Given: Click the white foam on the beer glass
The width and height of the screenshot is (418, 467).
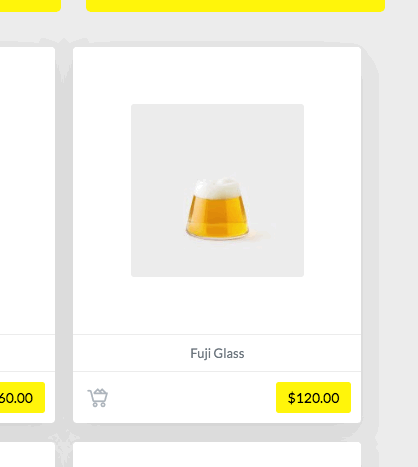Looking at the screenshot, I should [217, 188].
